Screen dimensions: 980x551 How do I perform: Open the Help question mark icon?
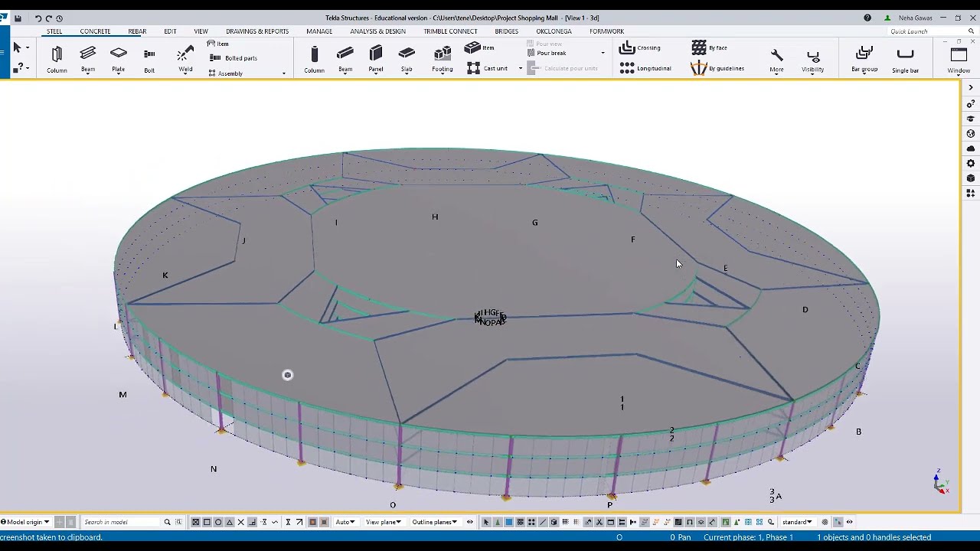[x=867, y=18]
